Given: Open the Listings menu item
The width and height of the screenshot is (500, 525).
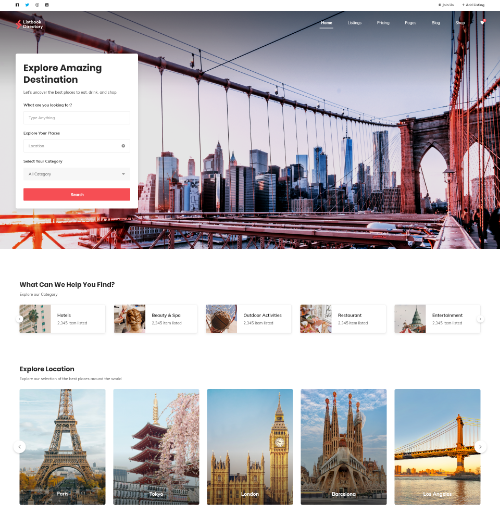Looking at the screenshot, I should pyautogui.click(x=355, y=23).
